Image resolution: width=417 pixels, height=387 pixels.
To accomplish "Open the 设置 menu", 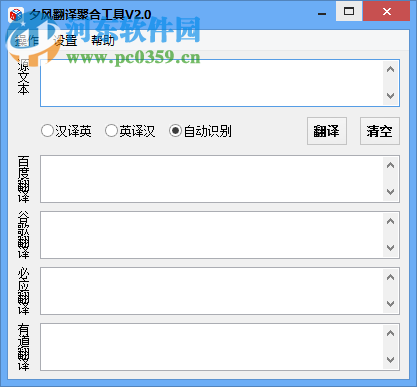I will 65,41.
